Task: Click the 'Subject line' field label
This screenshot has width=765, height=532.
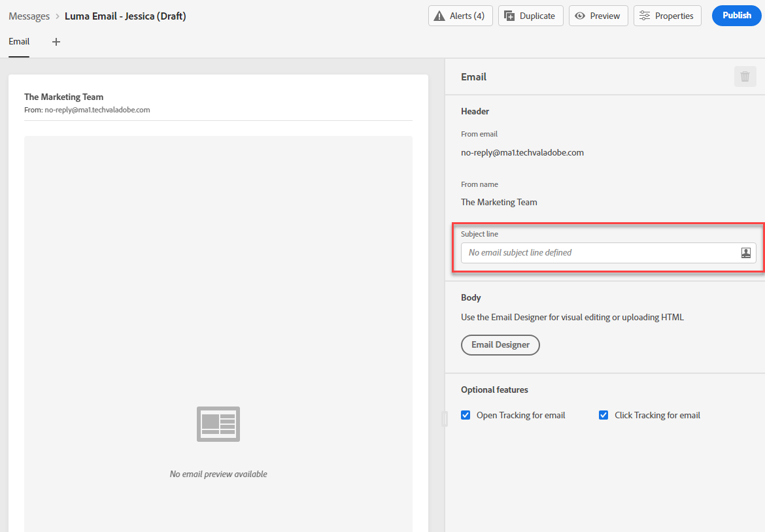Action: [479, 234]
